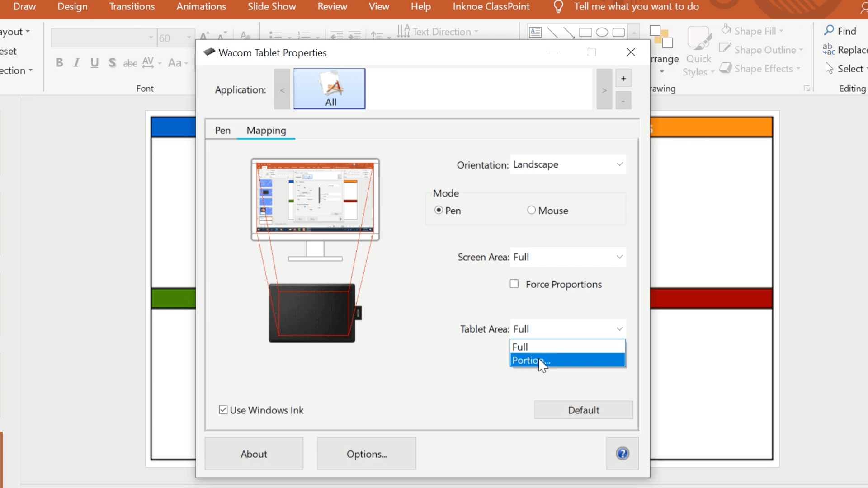Screen dimensions: 868x488
Task: Select the Text Box shape in gallery
Action: point(535,32)
